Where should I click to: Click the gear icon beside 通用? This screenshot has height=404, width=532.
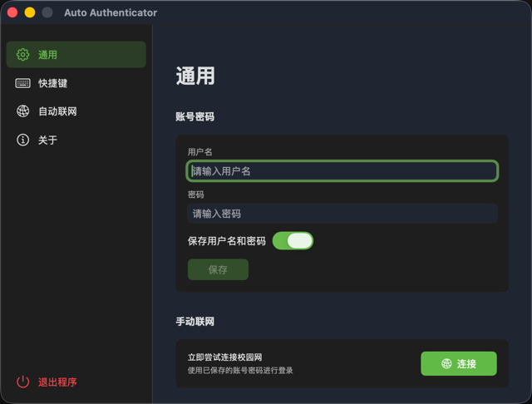22,55
